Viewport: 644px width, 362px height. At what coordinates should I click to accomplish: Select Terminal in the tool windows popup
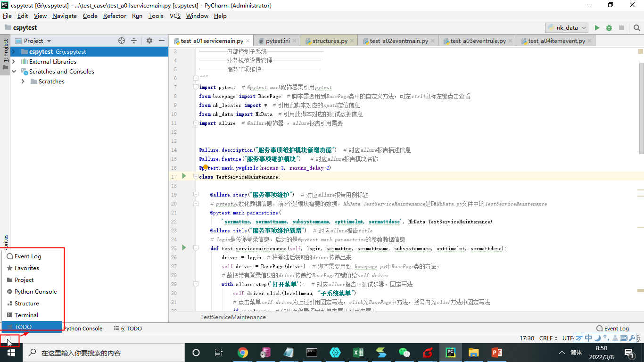32,315
